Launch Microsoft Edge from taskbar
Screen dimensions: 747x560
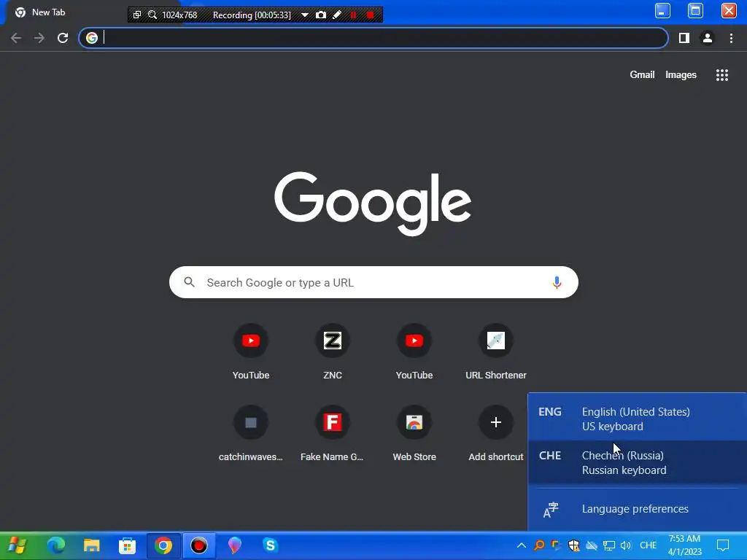55,545
